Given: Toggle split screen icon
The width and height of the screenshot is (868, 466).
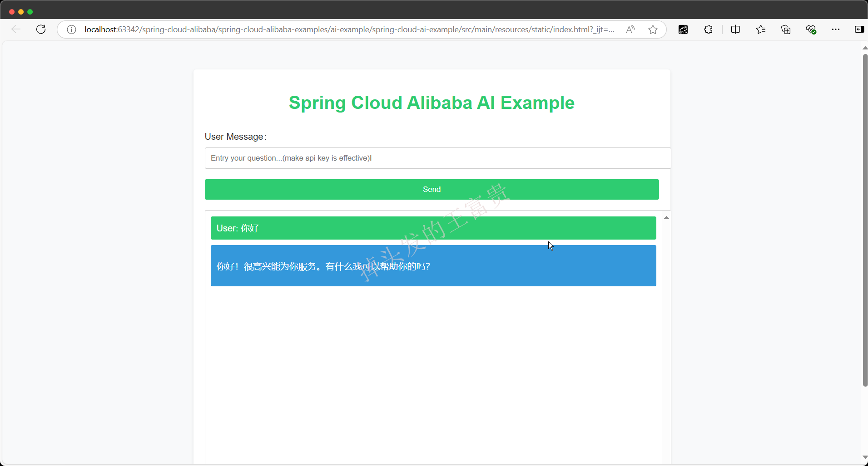Looking at the screenshot, I should click(x=735, y=29).
